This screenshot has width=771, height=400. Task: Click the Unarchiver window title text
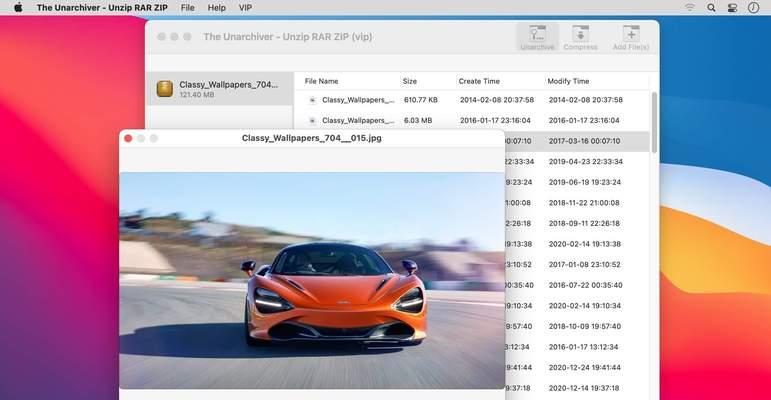click(x=288, y=37)
